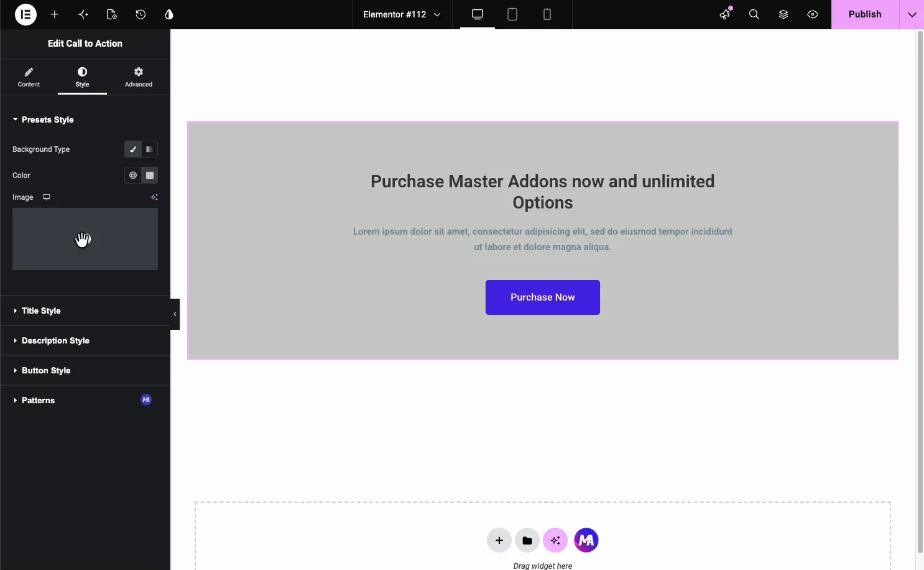Expand the Button Style section
Image resolution: width=924 pixels, height=570 pixels.
point(85,370)
